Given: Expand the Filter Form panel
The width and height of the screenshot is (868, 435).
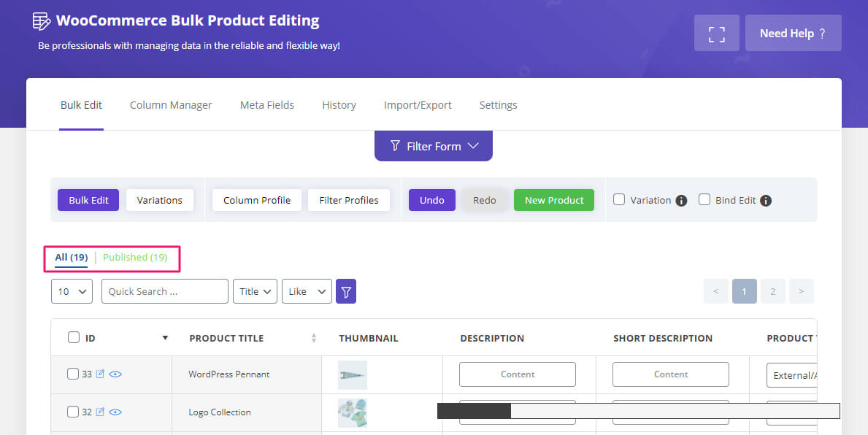Looking at the screenshot, I should 434,146.
